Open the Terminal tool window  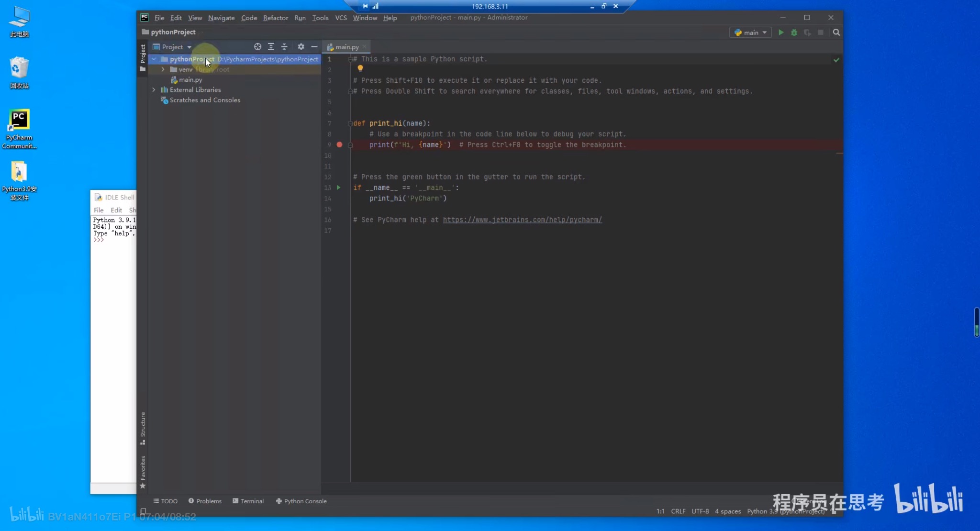[x=248, y=501]
